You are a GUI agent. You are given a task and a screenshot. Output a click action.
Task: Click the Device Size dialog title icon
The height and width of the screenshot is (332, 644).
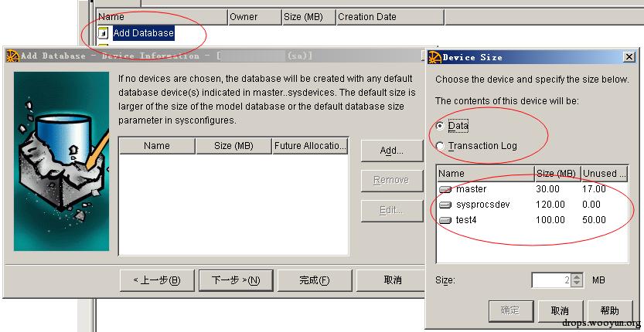click(434, 57)
